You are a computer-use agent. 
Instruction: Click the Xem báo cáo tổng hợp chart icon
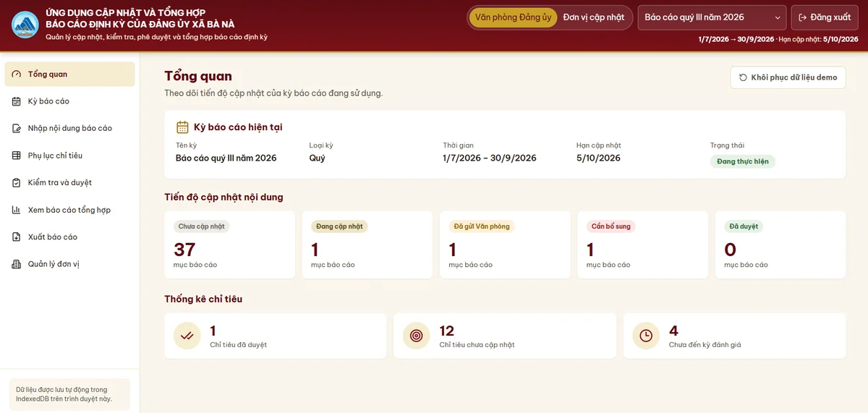[17, 210]
